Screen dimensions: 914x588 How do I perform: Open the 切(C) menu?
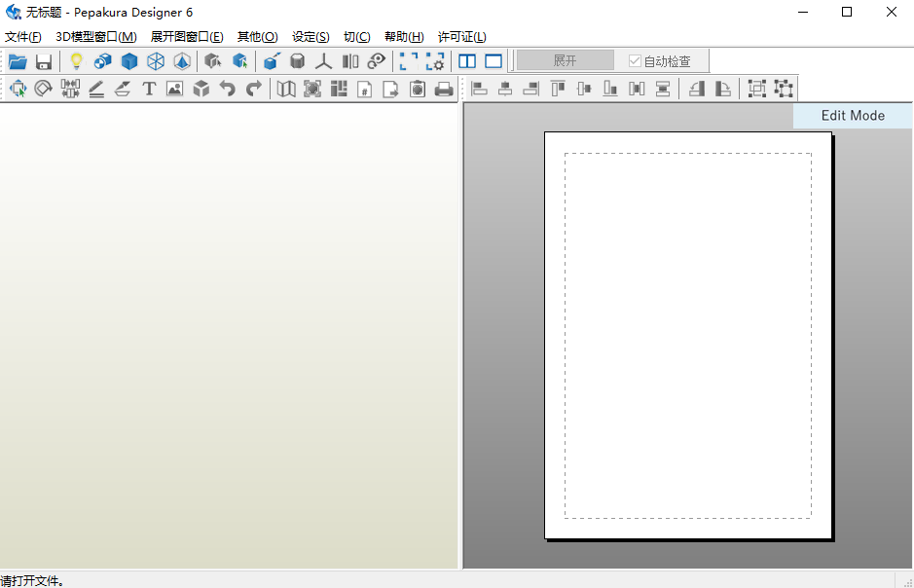(x=356, y=37)
